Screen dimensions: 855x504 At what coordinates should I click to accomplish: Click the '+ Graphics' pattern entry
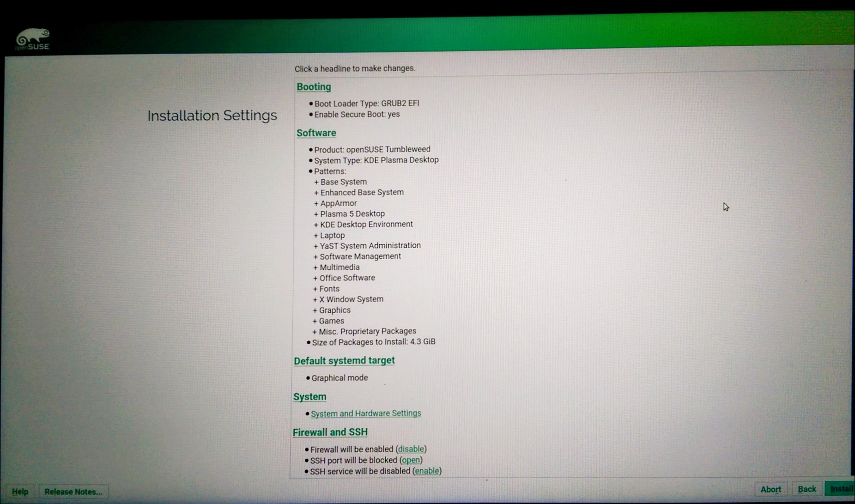coord(332,310)
